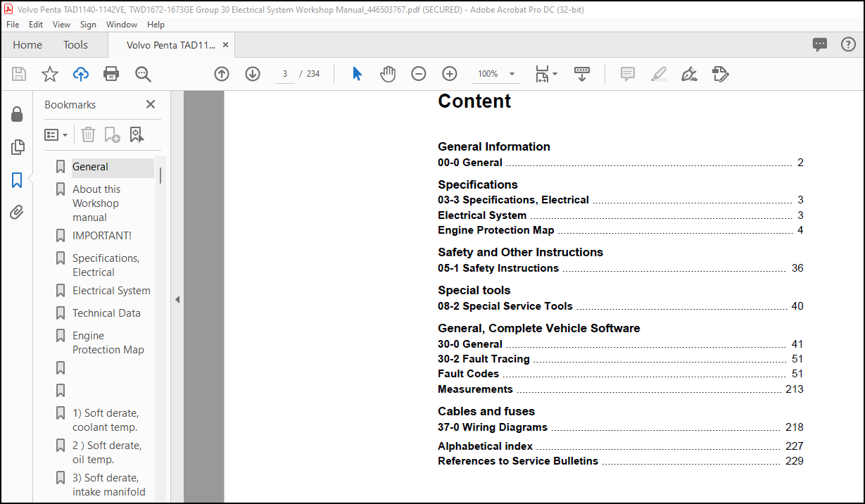Expand the page display options arrow

click(555, 74)
